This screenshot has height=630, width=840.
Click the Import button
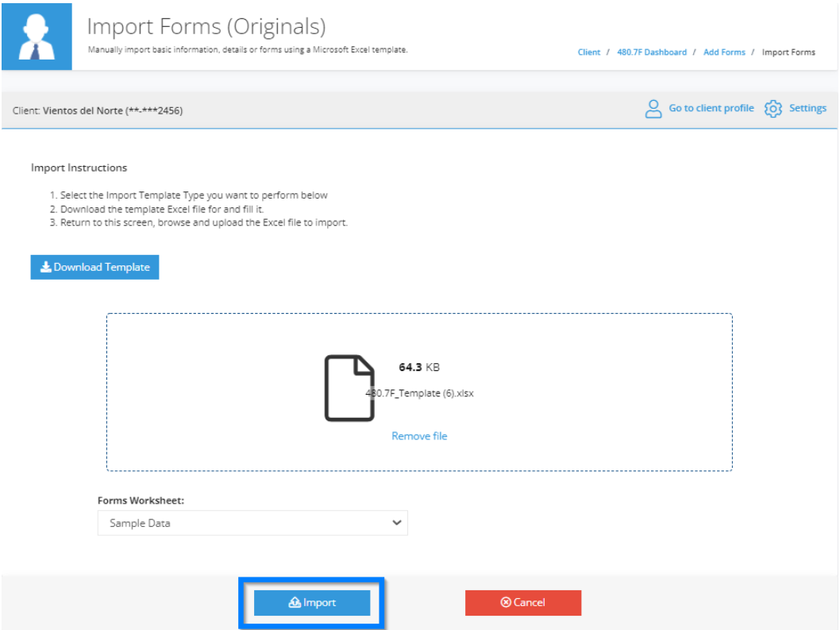point(312,603)
